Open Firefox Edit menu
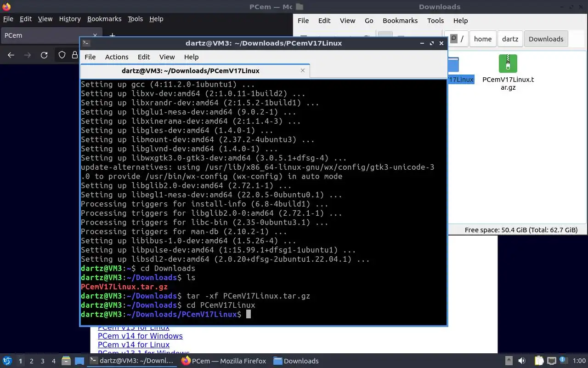Screen dimensions: 588x368 [x=26, y=19]
